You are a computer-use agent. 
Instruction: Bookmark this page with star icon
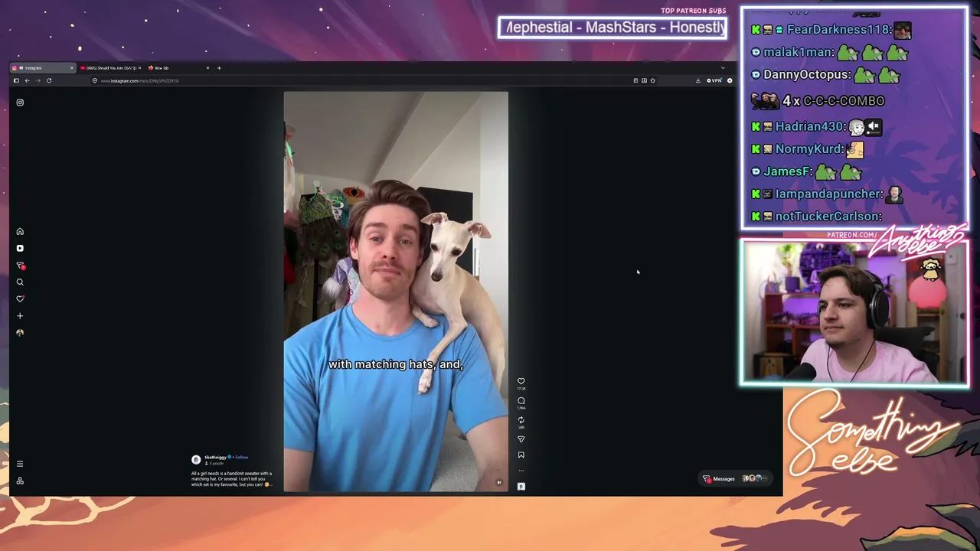[652, 80]
